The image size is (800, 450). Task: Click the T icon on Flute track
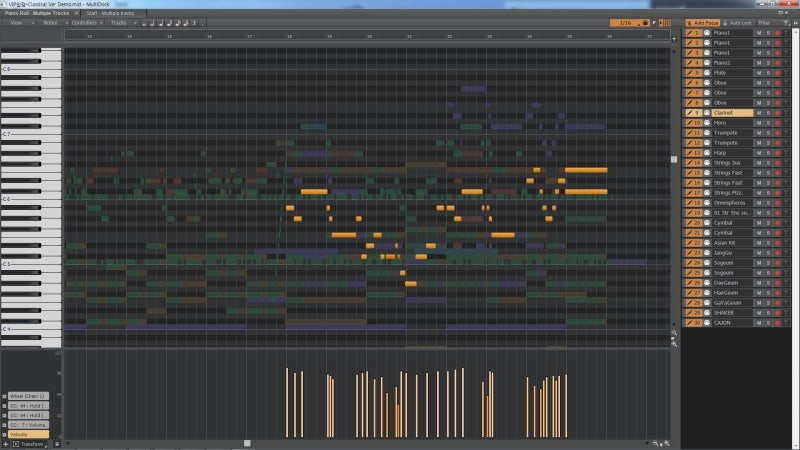pos(786,73)
